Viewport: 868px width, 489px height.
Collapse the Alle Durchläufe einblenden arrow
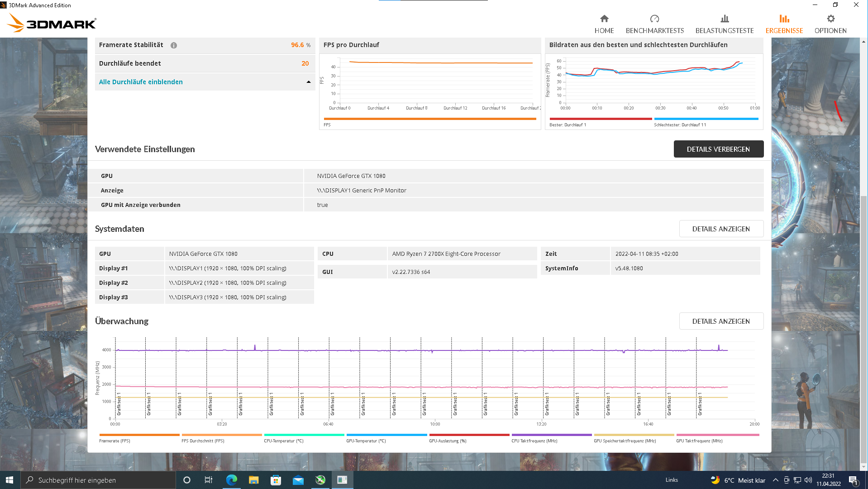(309, 82)
